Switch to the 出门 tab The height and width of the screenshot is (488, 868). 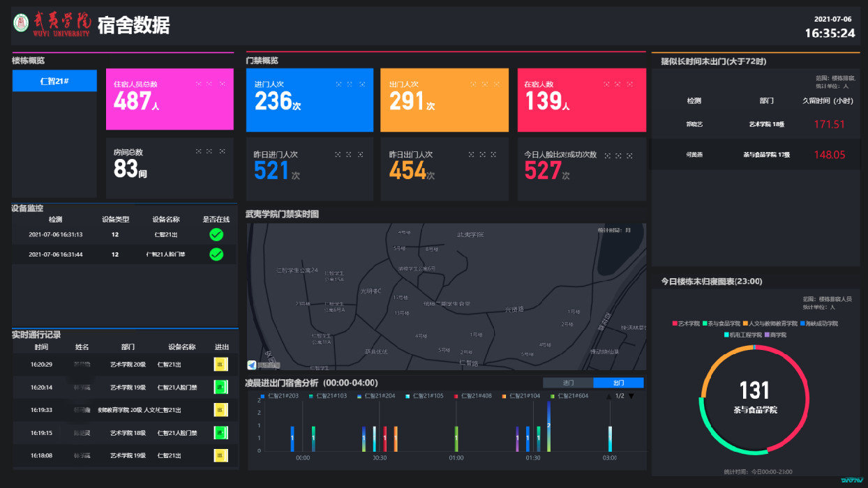[618, 383]
